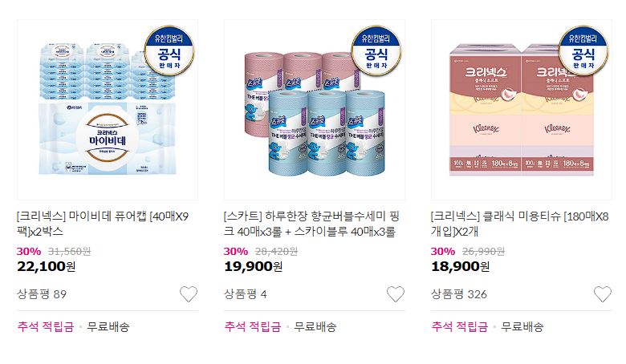Toggle the wishlist heart for the 스카트 수세미 product
Screen dimensions: 626x364
(x=396, y=294)
